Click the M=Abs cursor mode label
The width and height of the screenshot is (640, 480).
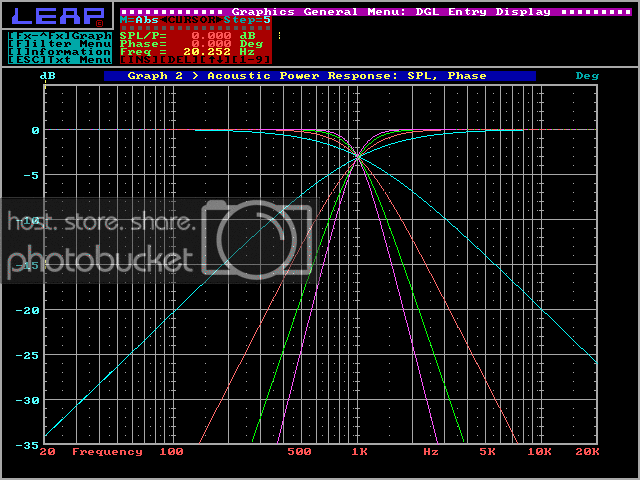139,20
